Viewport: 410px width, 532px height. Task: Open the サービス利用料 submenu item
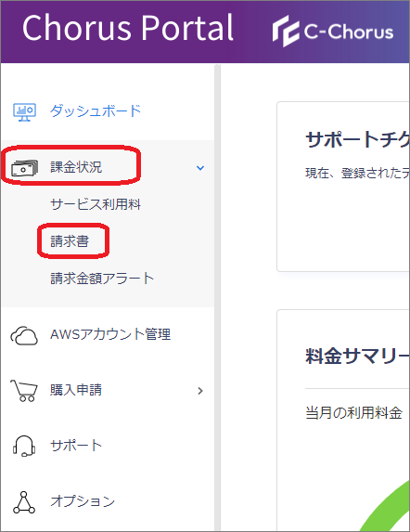click(96, 204)
